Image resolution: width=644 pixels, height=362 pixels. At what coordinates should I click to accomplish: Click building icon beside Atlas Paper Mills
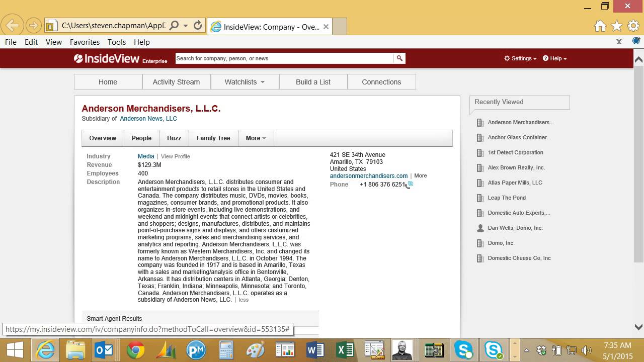480,183
